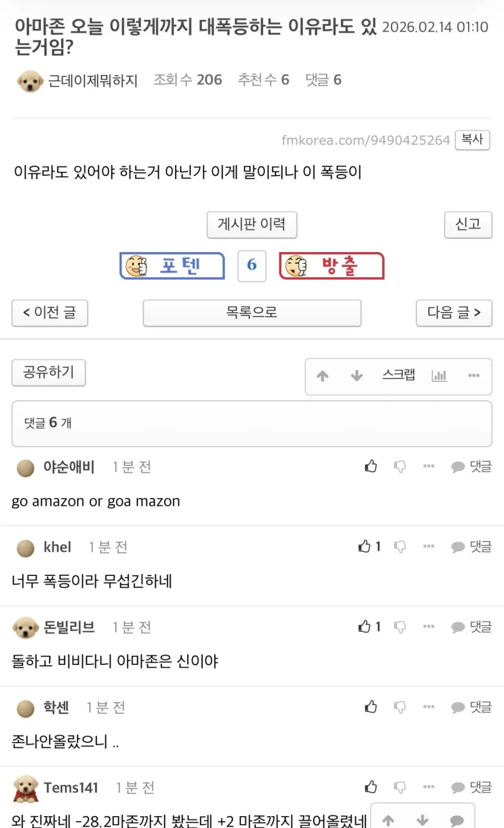Click 신고 to report the post
The image size is (504, 828).
tap(468, 225)
